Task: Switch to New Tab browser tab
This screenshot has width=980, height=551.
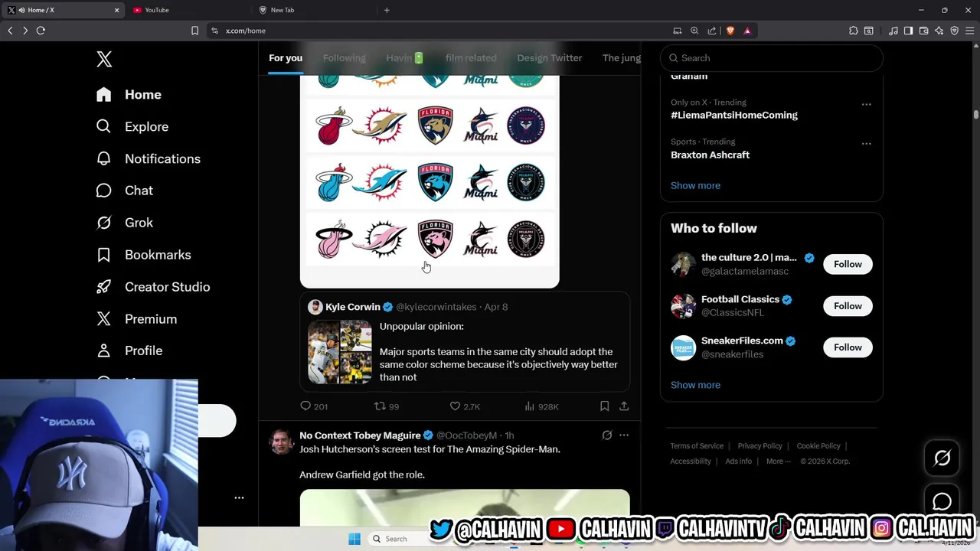Action: (314, 10)
